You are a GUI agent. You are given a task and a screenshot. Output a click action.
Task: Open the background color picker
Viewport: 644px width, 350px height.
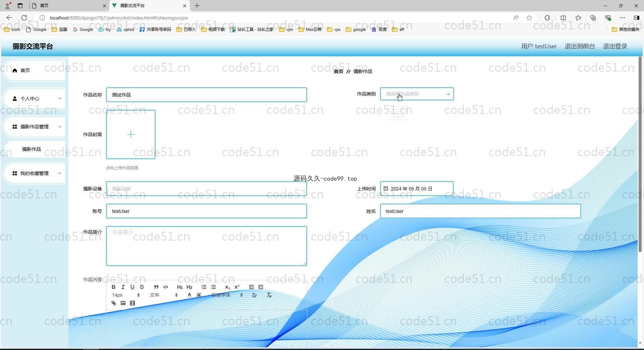[x=199, y=295]
